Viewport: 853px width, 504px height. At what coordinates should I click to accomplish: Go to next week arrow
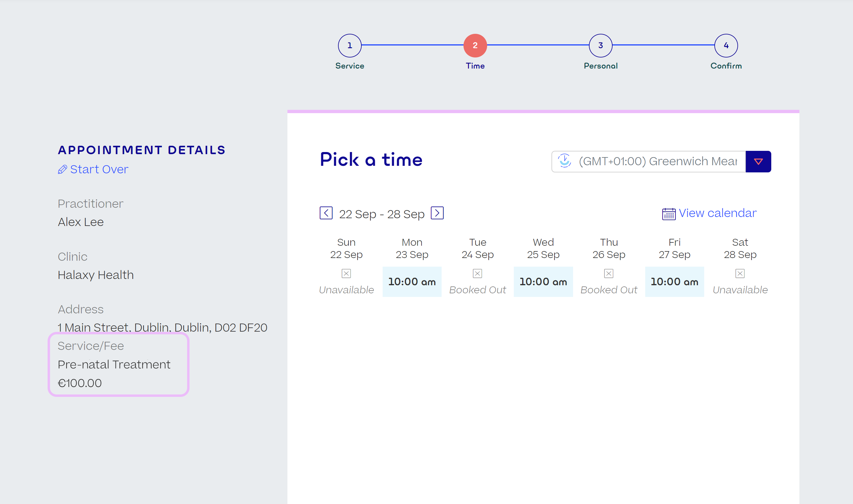437,213
